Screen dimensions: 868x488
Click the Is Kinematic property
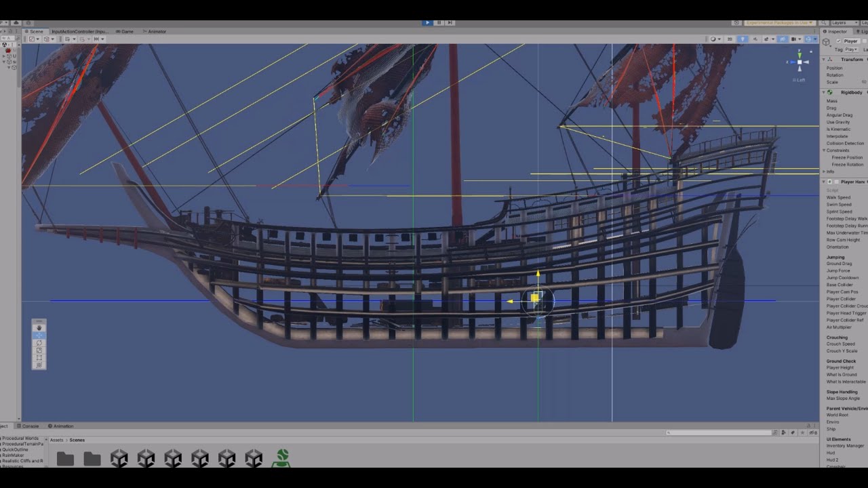point(838,129)
